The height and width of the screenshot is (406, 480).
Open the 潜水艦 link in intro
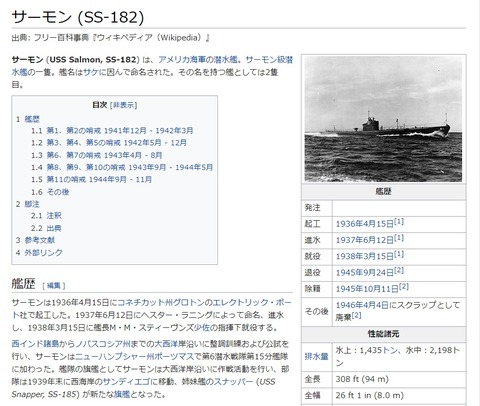[225, 60]
